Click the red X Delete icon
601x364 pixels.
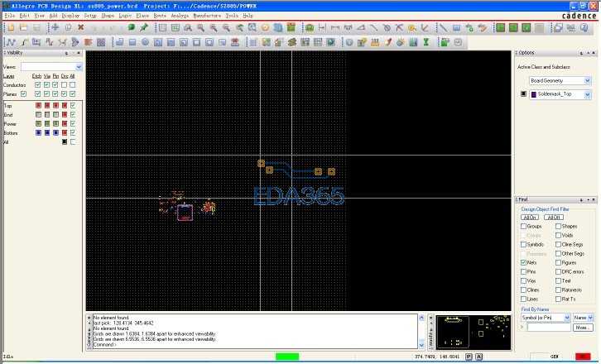tap(80, 27)
